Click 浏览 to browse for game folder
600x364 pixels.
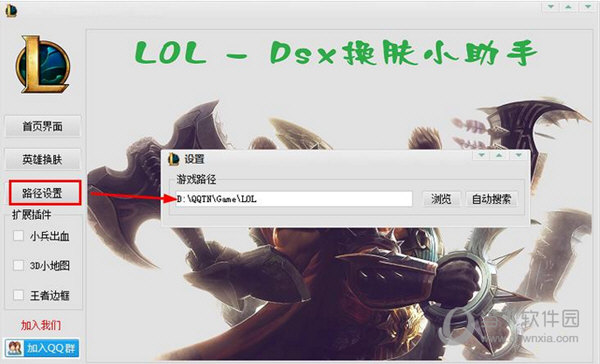441,199
